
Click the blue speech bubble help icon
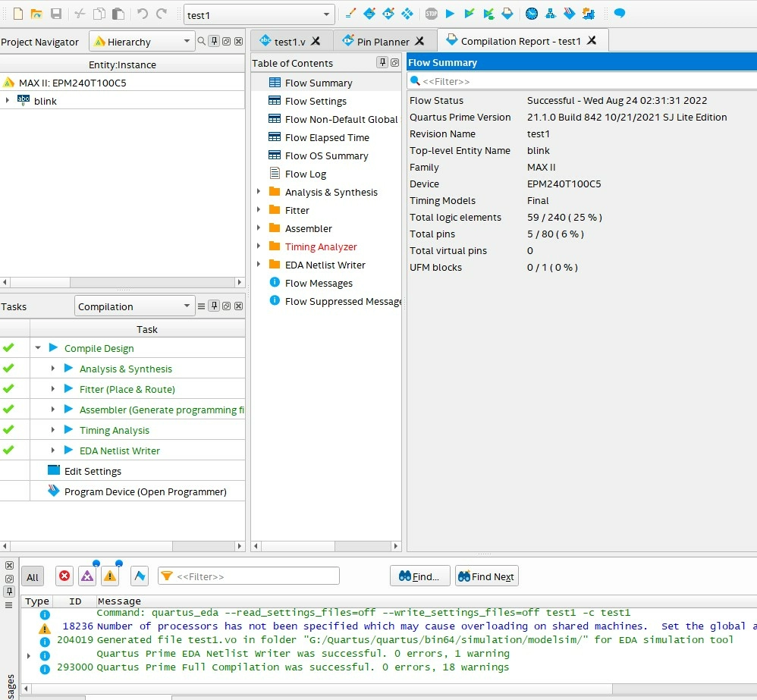[x=620, y=14]
